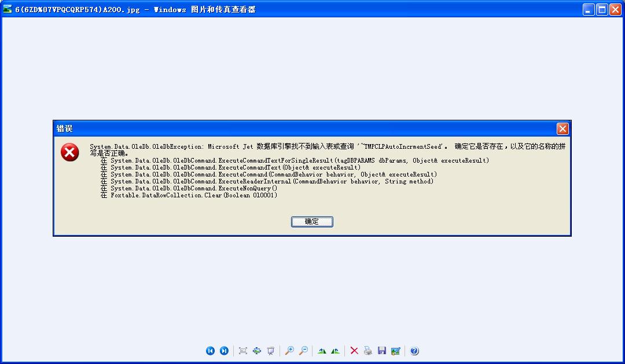The height and width of the screenshot is (364, 625).
Task: Open image for editing
Action: coord(395,351)
